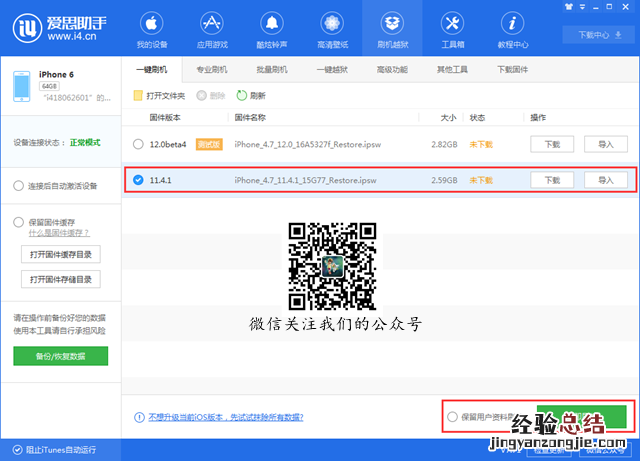640x461 pixels.
Task: Open 高清壁纸 wallpapers section
Action: click(332, 30)
